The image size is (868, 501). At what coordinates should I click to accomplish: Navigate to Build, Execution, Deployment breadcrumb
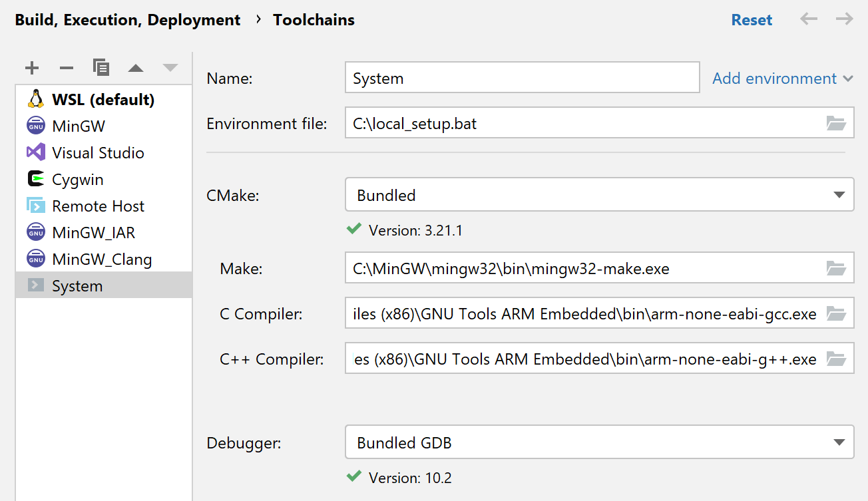[x=127, y=19]
